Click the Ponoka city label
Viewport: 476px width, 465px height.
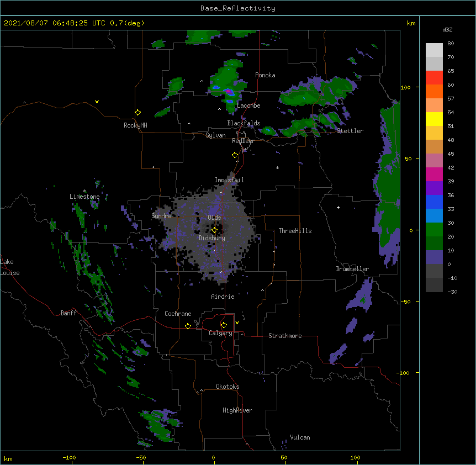(x=265, y=75)
